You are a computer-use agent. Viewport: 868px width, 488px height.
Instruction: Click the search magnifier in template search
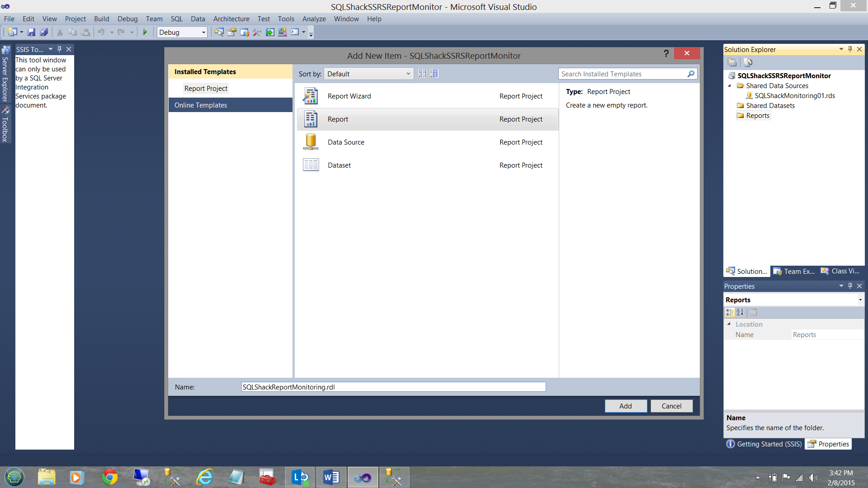tap(690, 74)
